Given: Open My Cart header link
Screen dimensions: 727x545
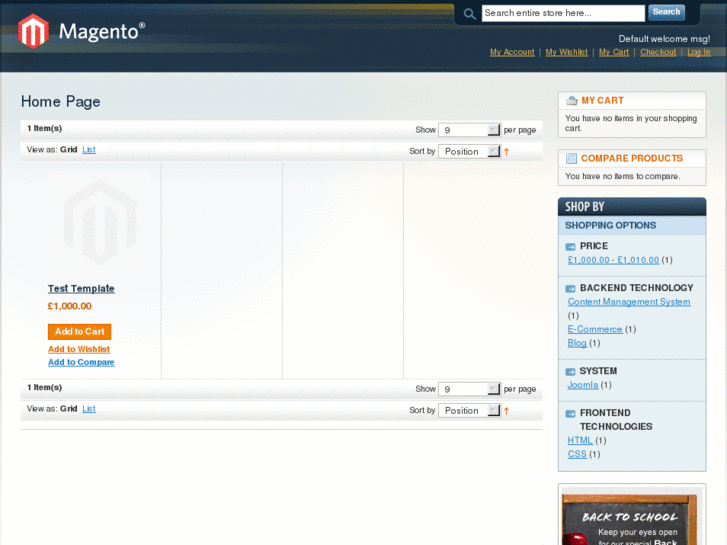Looking at the screenshot, I should (614, 52).
